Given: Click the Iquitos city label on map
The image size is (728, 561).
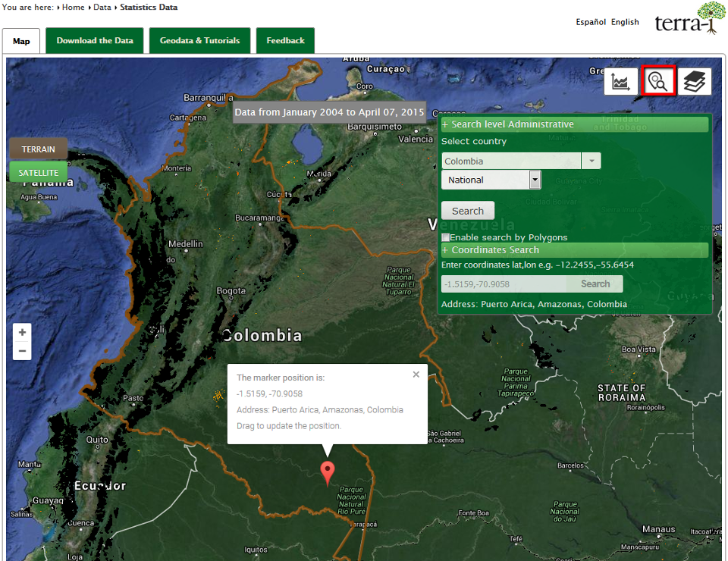Looking at the screenshot, I should 256,550.
